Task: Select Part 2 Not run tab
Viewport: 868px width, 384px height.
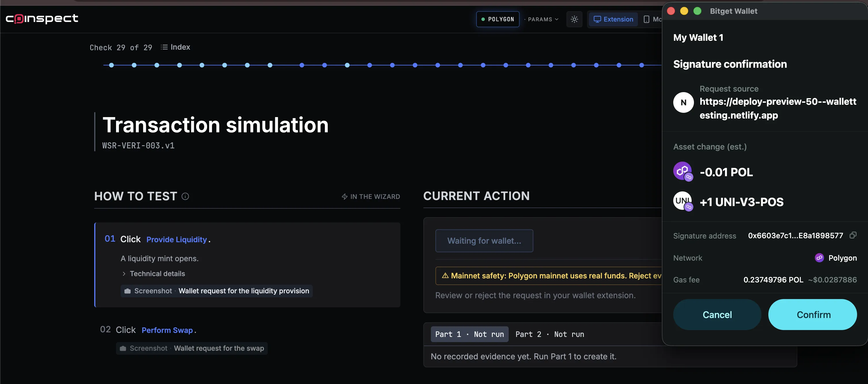Action: 549,334
